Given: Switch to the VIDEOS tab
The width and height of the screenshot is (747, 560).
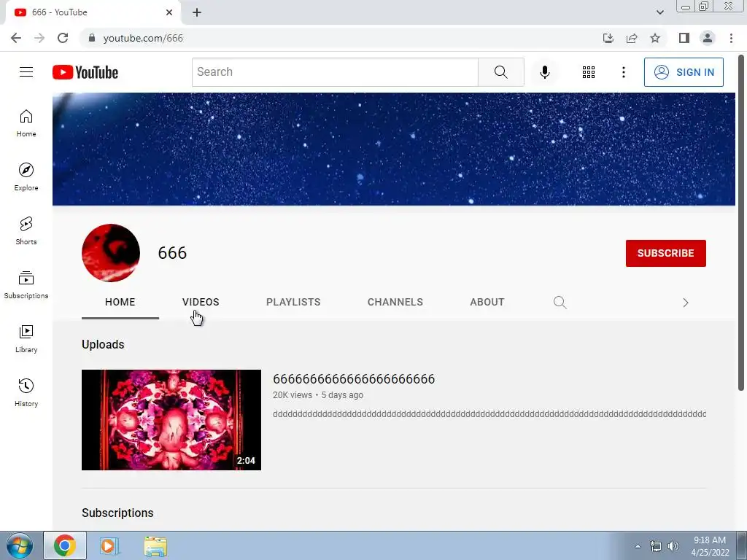Looking at the screenshot, I should [201, 302].
